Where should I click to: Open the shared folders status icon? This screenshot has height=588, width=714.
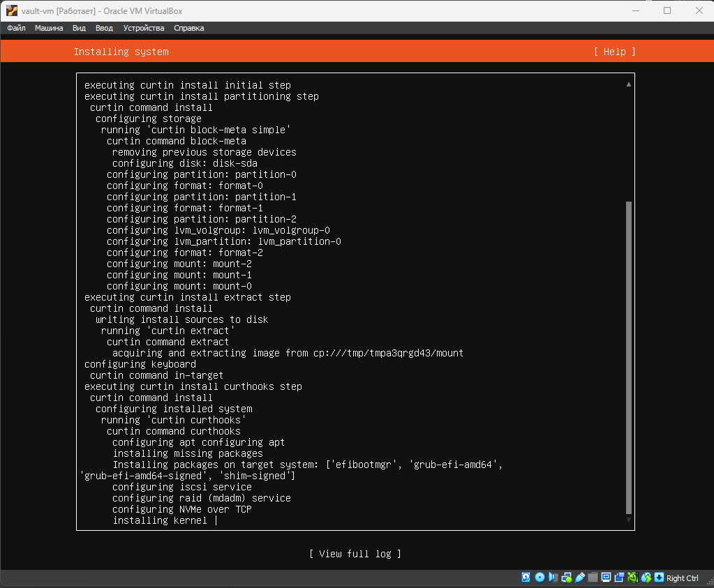point(593,578)
